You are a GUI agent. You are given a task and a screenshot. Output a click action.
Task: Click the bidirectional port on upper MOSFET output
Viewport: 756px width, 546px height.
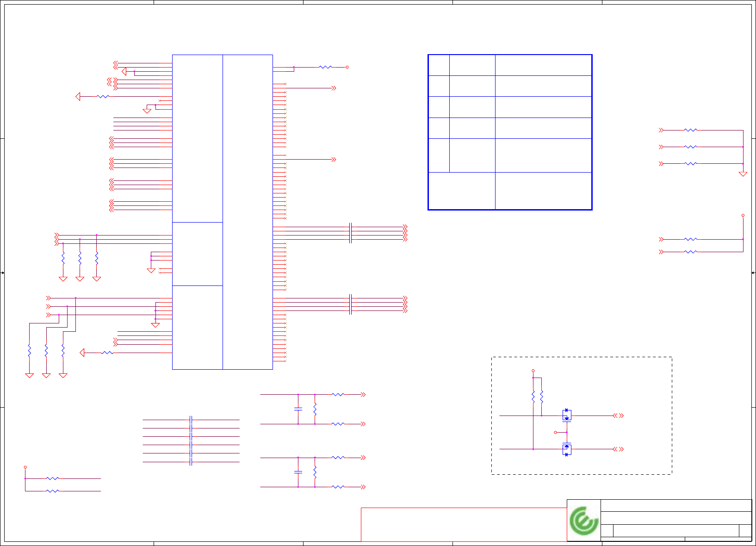pyautogui.click(x=619, y=416)
